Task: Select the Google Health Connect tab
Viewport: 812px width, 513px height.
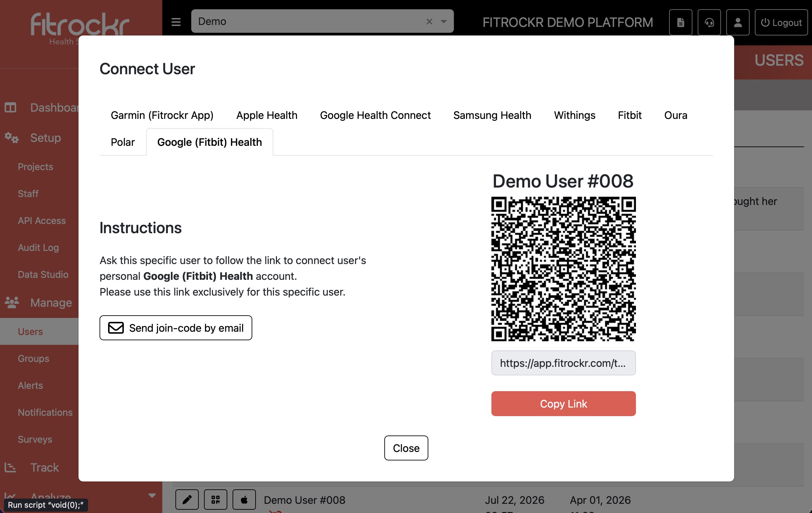Action: (375, 115)
